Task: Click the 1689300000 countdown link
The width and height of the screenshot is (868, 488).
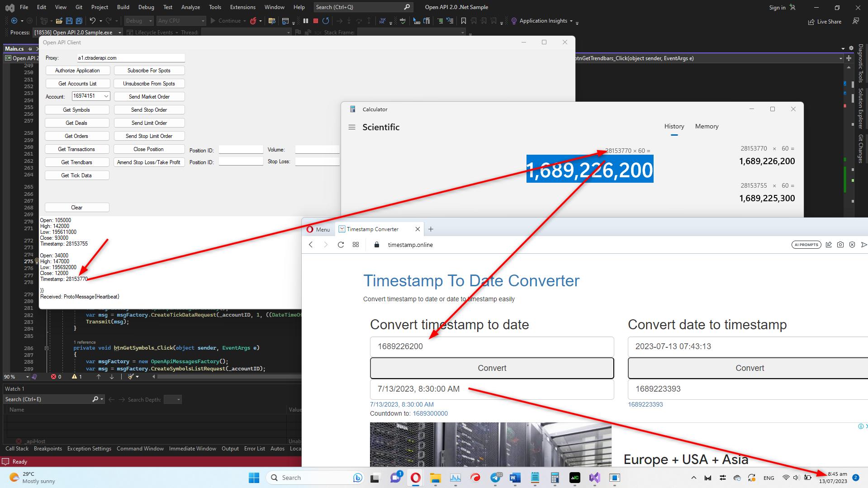Action: [430, 413]
